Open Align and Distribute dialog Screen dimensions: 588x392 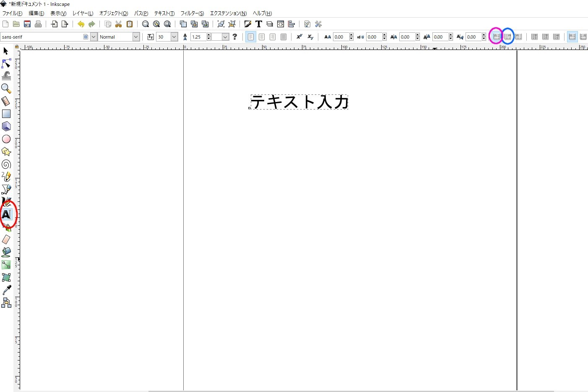click(291, 24)
